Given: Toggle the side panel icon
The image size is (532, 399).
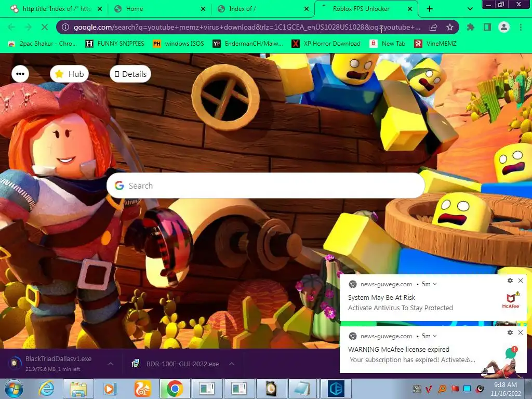Looking at the screenshot, I should [487, 27].
